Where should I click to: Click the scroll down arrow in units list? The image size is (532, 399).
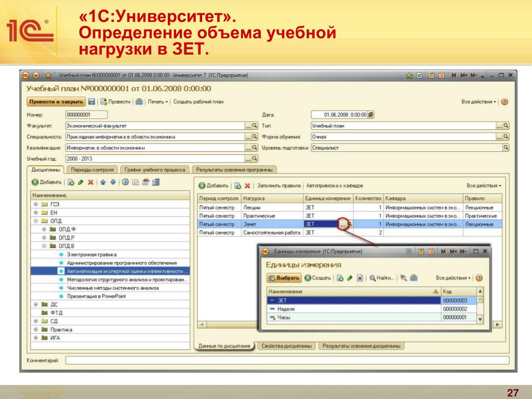click(x=480, y=319)
